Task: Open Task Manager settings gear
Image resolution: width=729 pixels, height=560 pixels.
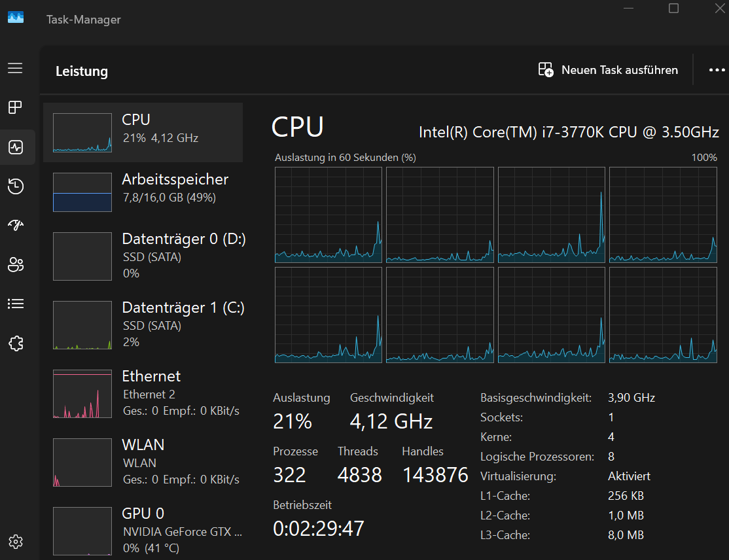Action: coord(16,542)
